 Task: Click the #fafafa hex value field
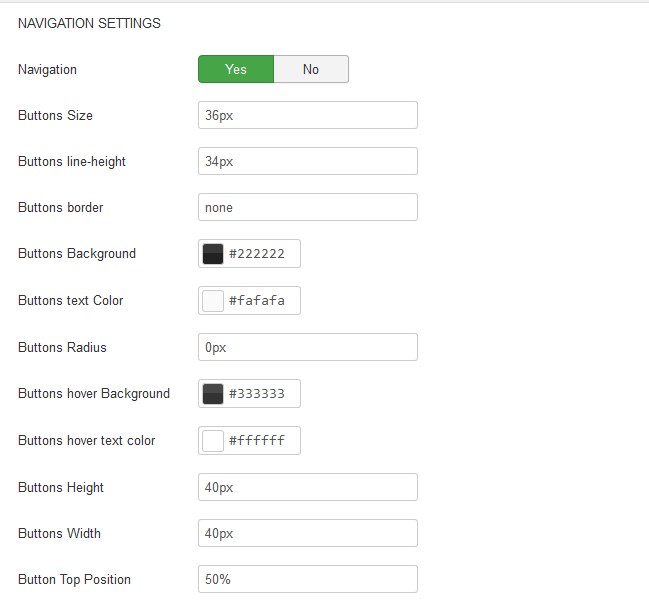[x=262, y=300]
